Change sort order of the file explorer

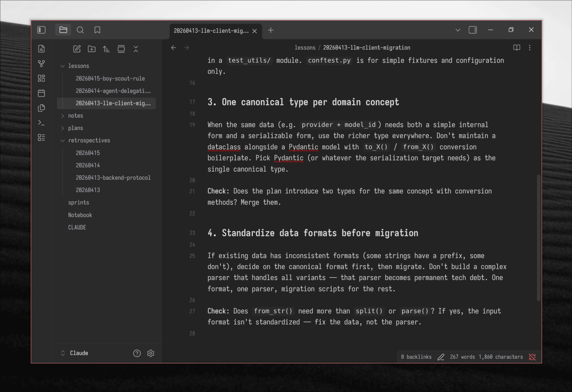(x=106, y=49)
